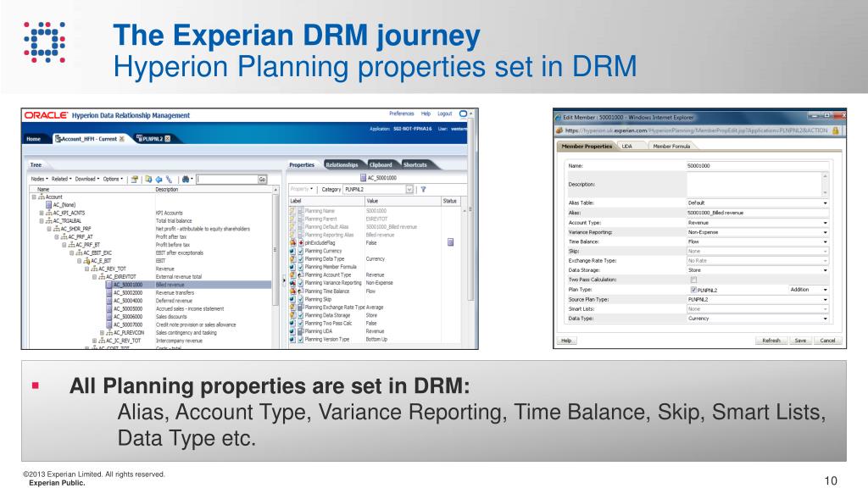Click the Cancel button in Edit Member
This screenshot has height=488, width=868.
(x=827, y=341)
